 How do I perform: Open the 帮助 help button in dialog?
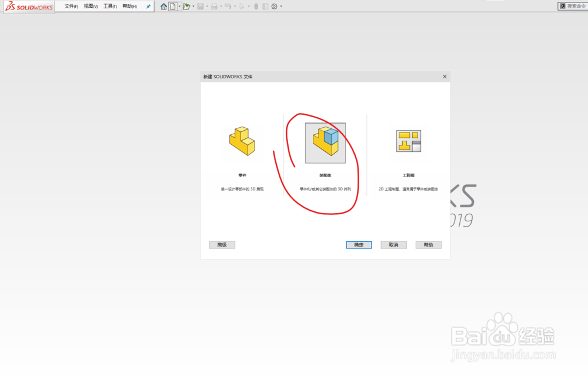tap(429, 245)
